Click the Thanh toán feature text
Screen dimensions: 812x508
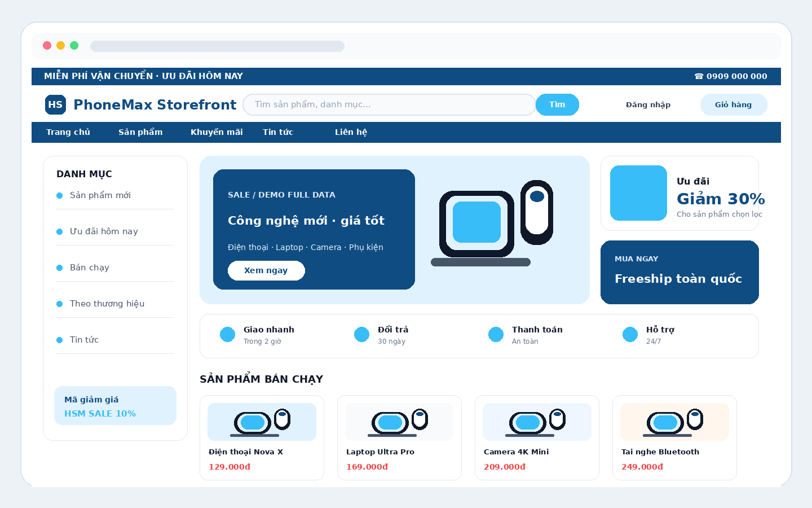click(x=537, y=335)
